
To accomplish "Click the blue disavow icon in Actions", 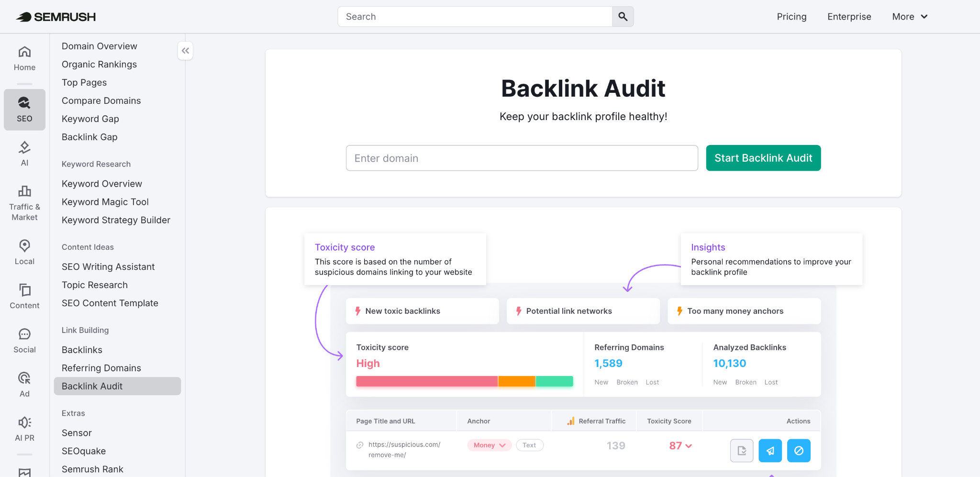I will coord(799,451).
